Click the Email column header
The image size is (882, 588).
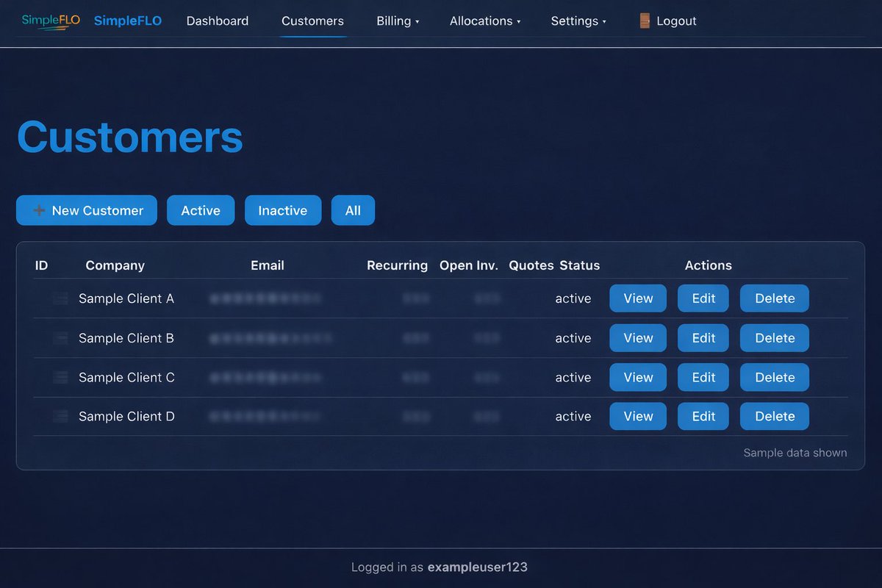(x=268, y=265)
